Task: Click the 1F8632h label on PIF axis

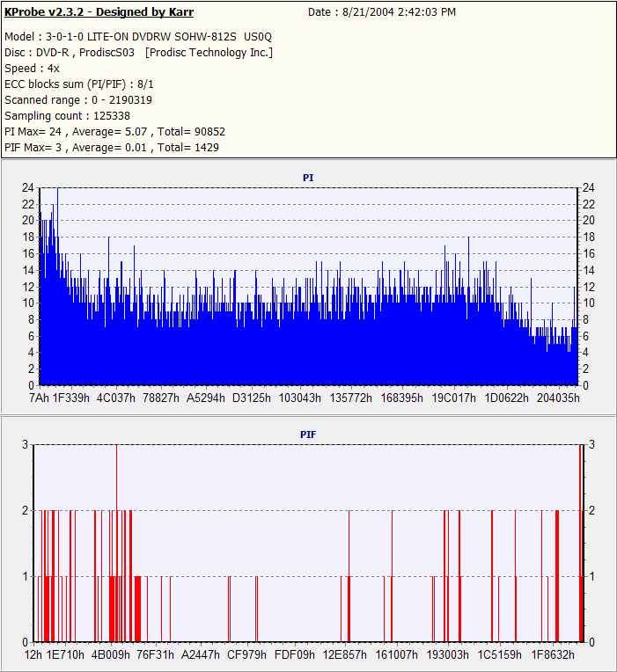Action: point(553,655)
